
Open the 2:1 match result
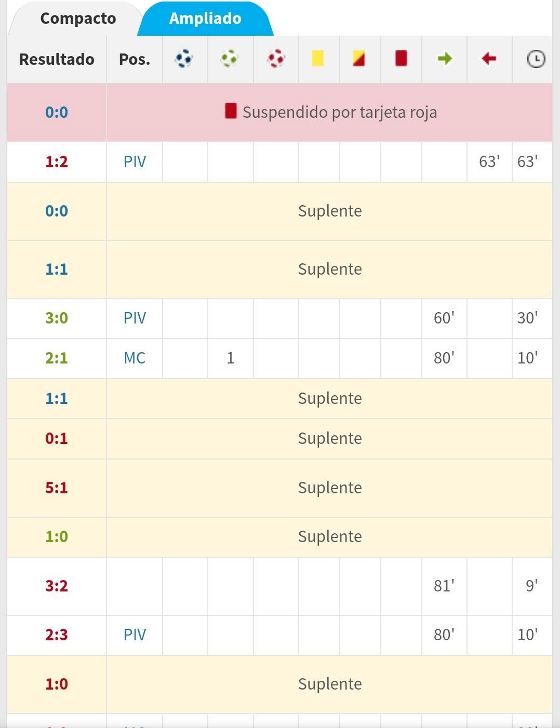57,358
